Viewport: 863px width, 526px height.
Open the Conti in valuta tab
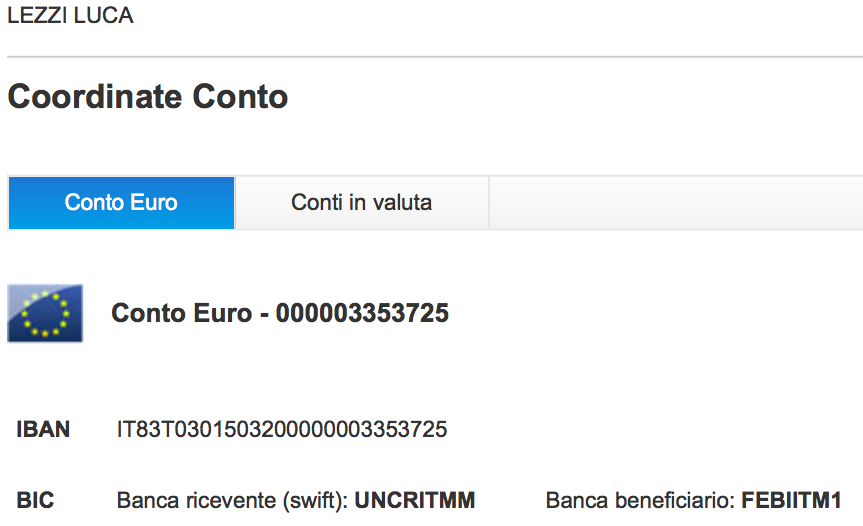click(362, 202)
